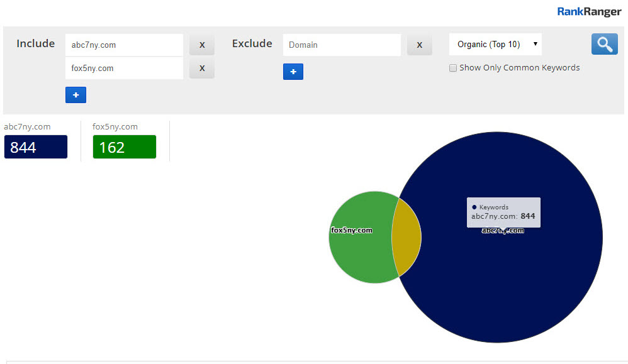Add an Exclude domain with plus button
Screen dimensions: 628x364
pyautogui.click(x=293, y=72)
